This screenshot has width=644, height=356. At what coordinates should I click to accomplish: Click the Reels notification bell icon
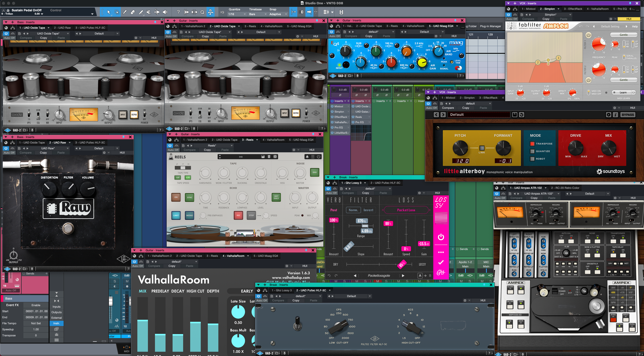tap(307, 157)
